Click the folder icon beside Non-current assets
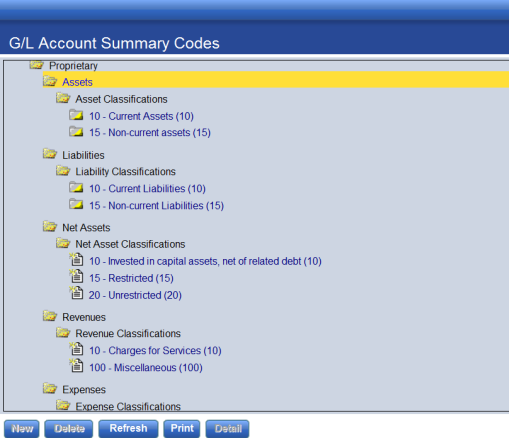 click(76, 132)
